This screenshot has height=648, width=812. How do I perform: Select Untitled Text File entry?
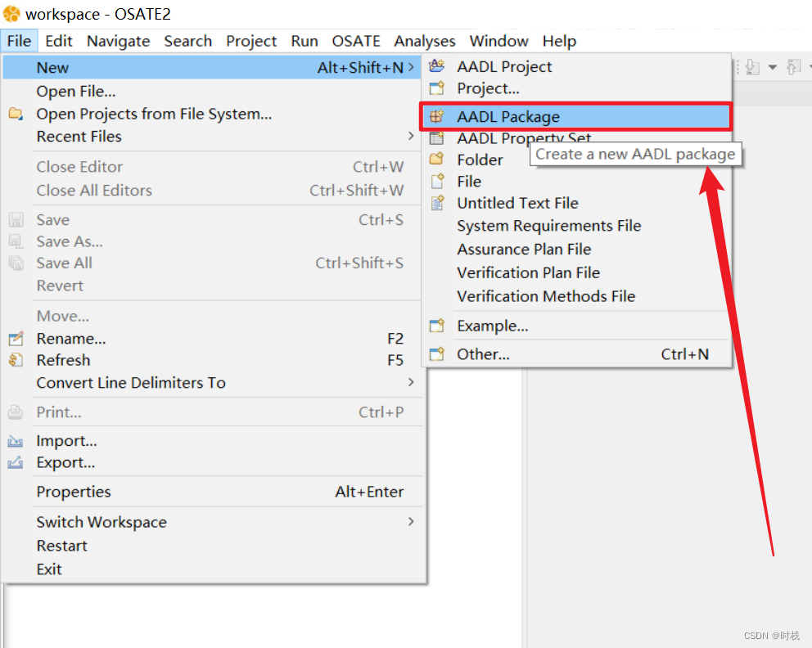tap(576, 203)
